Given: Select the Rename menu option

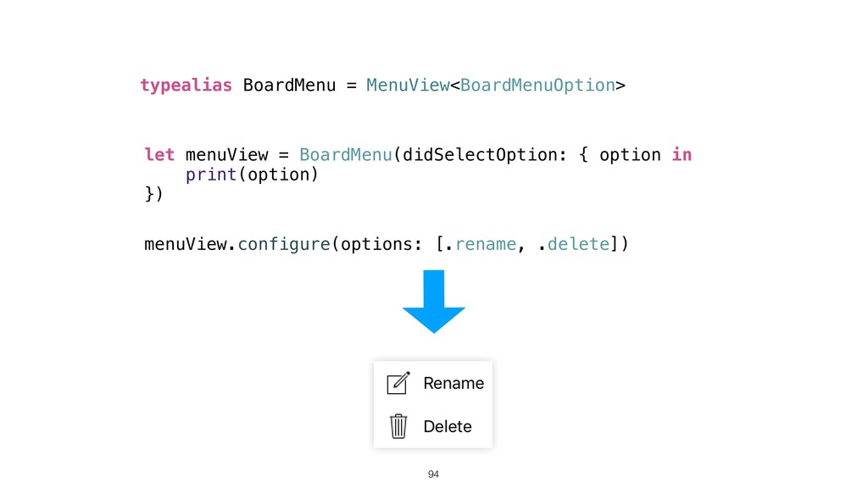Looking at the screenshot, I should 453,383.
